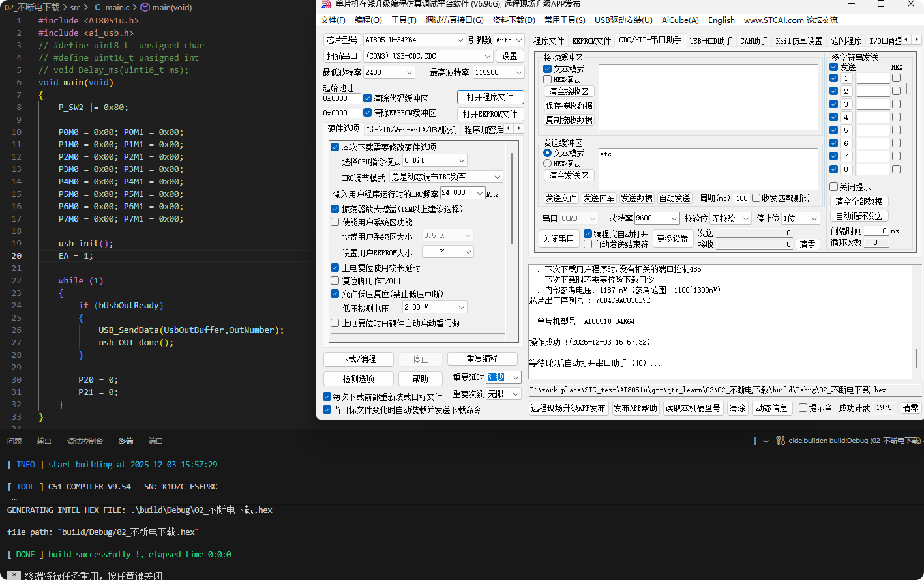This screenshot has width=924, height=580.
Task: Open the terminal launch profile chevron
Action: click(x=766, y=441)
